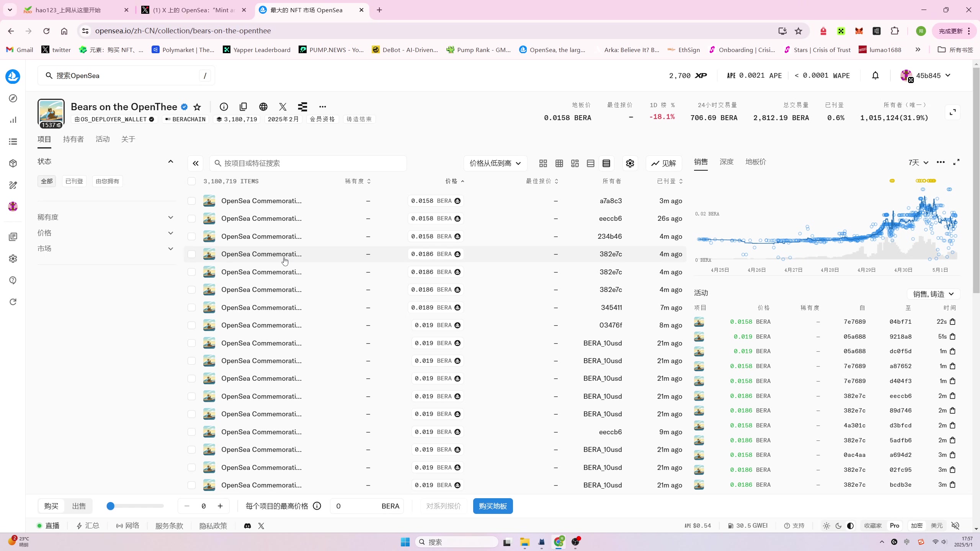980x551 pixels.
Task: Click the 对系列报价 button
Action: pos(443,506)
